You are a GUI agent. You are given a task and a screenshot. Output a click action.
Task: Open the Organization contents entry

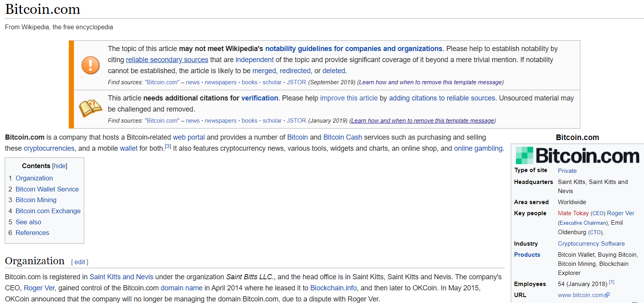click(34, 178)
